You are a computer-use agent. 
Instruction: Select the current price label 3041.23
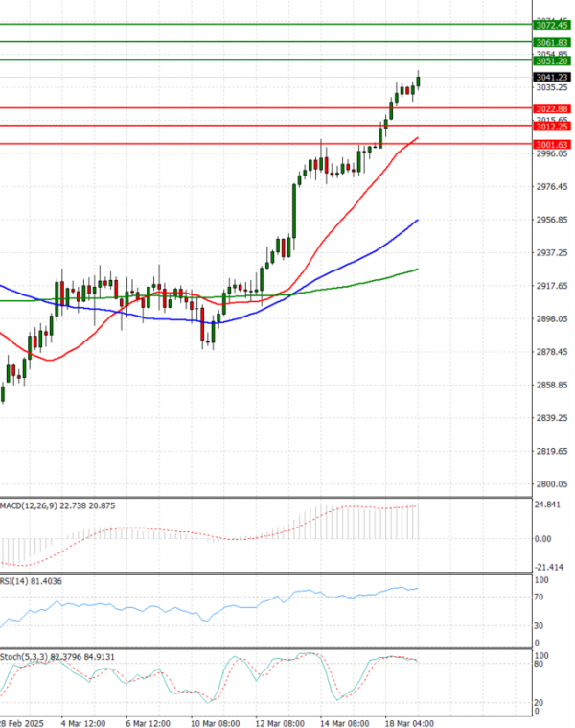(x=553, y=77)
